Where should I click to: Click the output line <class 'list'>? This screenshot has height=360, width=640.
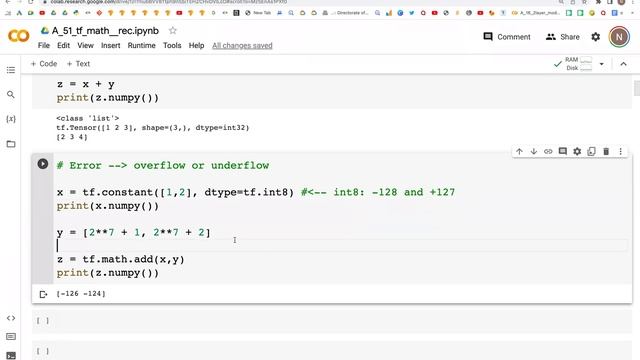click(88, 118)
